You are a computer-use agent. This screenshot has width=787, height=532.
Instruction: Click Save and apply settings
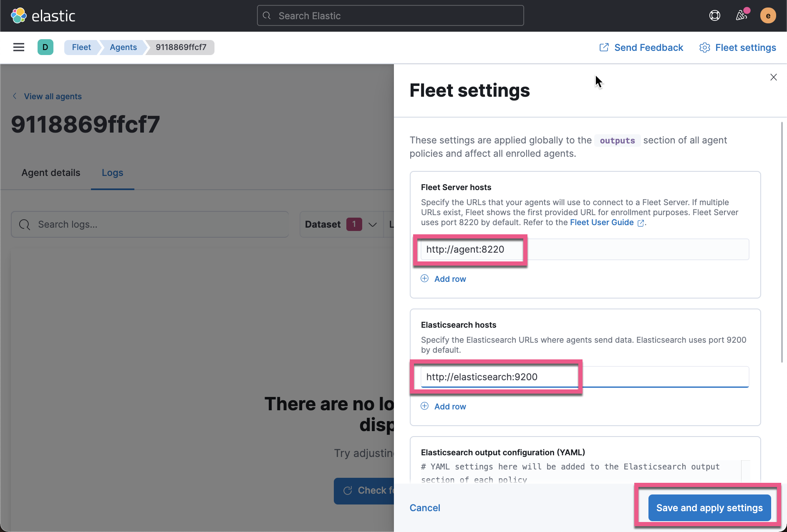pos(709,508)
